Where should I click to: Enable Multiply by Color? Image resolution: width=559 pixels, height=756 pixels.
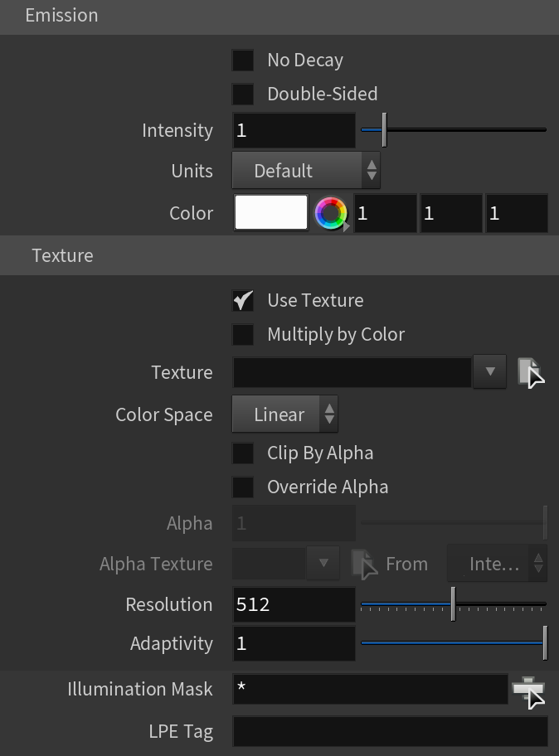[x=243, y=334]
